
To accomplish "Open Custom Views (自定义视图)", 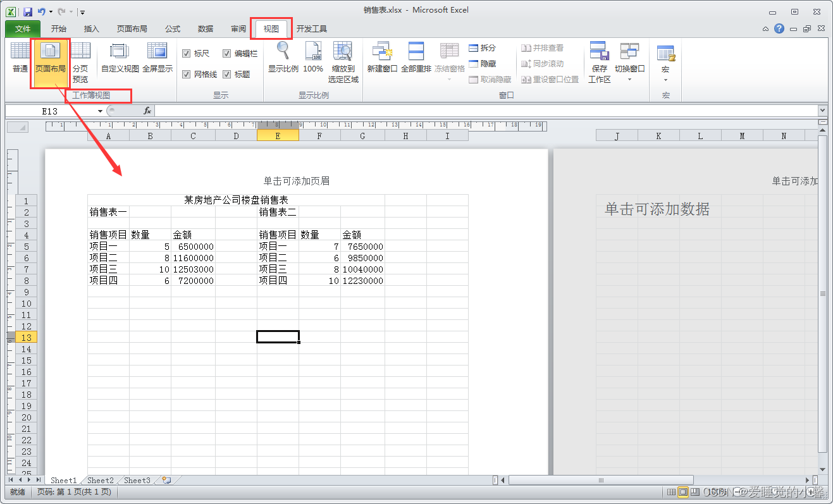I will click(120, 57).
